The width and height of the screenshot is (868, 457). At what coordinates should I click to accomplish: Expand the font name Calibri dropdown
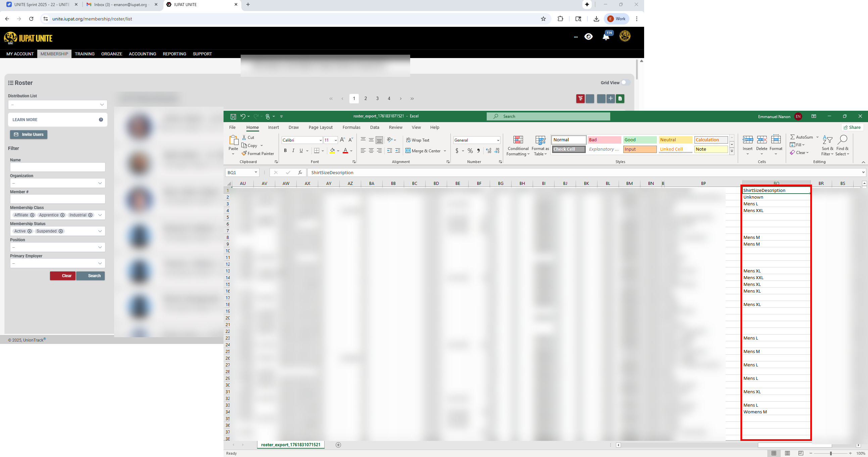pos(321,141)
